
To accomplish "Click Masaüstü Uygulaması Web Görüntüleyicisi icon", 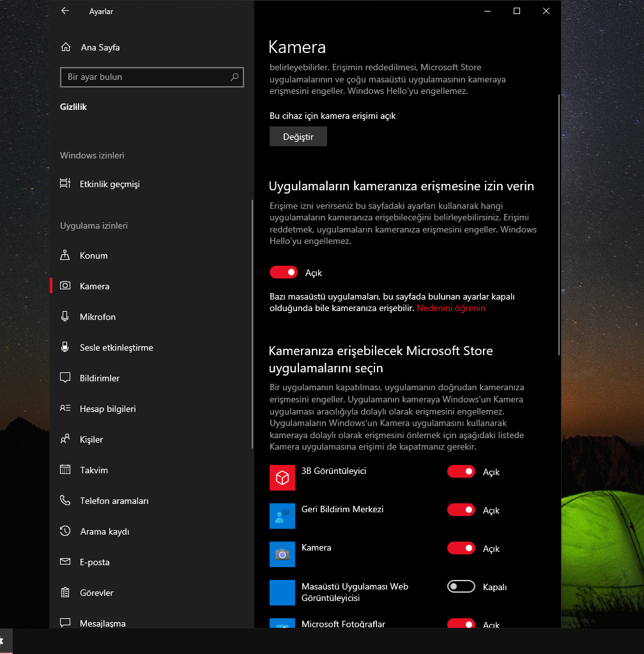I will pos(282,593).
